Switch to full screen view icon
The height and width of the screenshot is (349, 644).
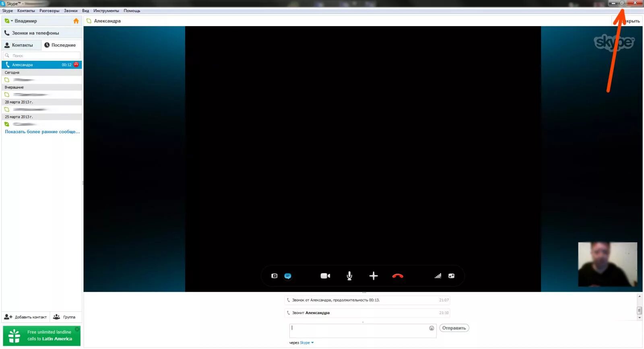click(451, 276)
